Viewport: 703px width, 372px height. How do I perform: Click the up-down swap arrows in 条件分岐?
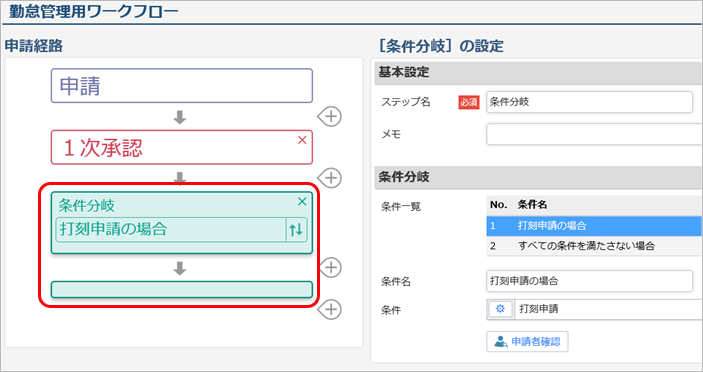click(x=296, y=230)
